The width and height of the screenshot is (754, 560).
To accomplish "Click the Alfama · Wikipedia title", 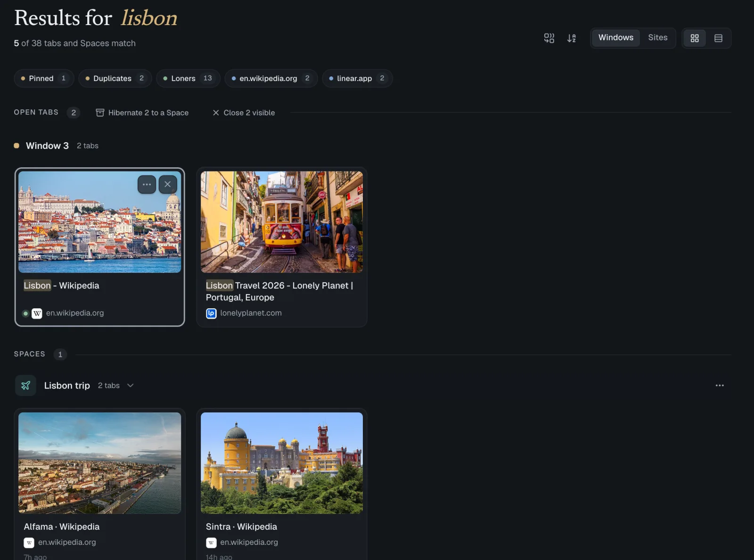I will coord(62,527).
